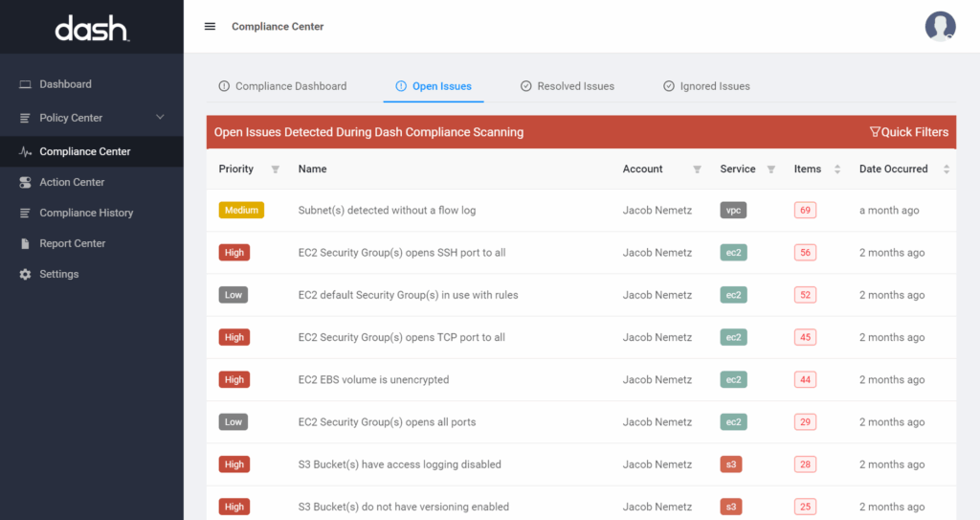980x520 pixels.
Task: Click the Dashboard laptop icon in sidebar
Action: [26, 84]
